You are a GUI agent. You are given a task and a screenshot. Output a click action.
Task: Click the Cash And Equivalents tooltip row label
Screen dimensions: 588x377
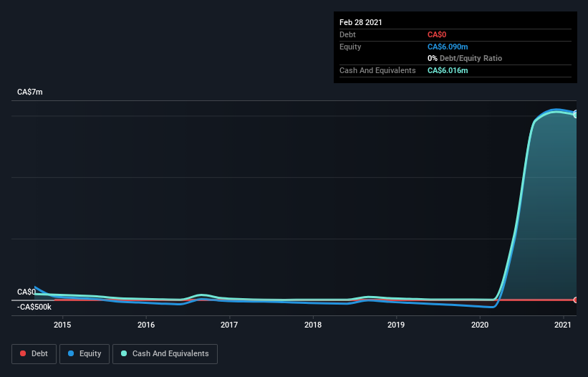tap(377, 70)
